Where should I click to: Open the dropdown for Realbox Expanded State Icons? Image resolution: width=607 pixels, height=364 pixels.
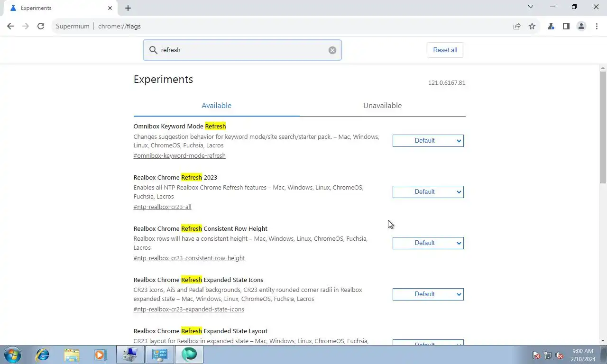coord(428,294)
